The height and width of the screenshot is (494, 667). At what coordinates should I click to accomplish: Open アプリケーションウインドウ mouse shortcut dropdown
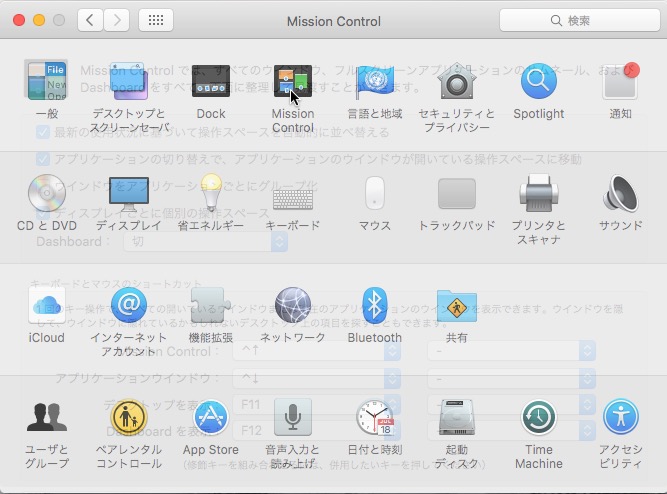click(x=511, y=378)
